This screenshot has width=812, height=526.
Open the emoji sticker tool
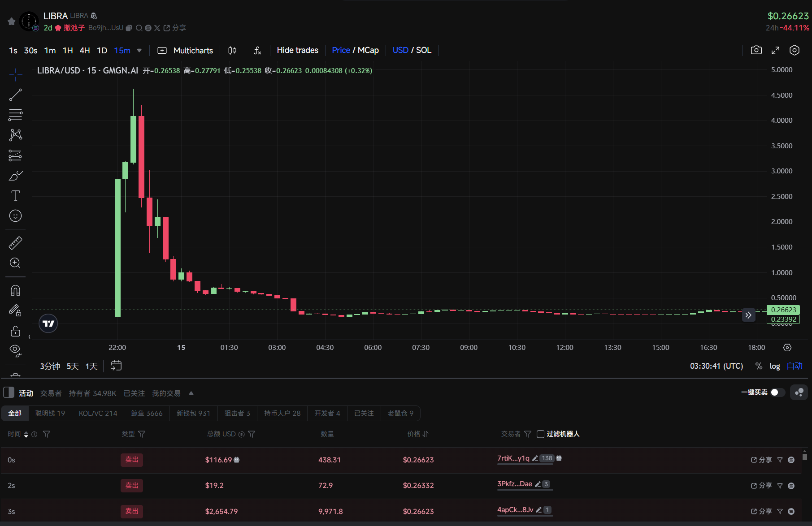tap(15, 216)
